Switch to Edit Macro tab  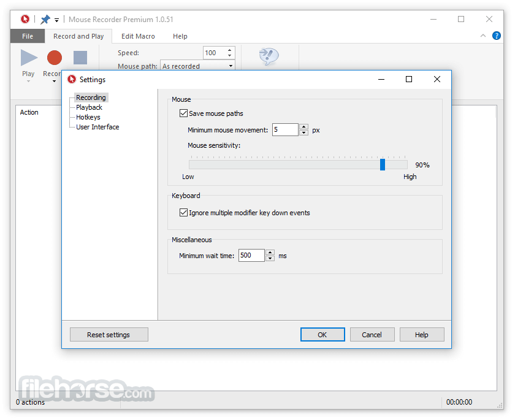138,36
